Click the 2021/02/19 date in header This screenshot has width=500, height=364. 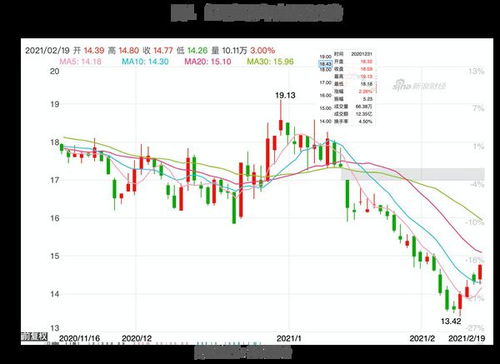click(47, 51)
